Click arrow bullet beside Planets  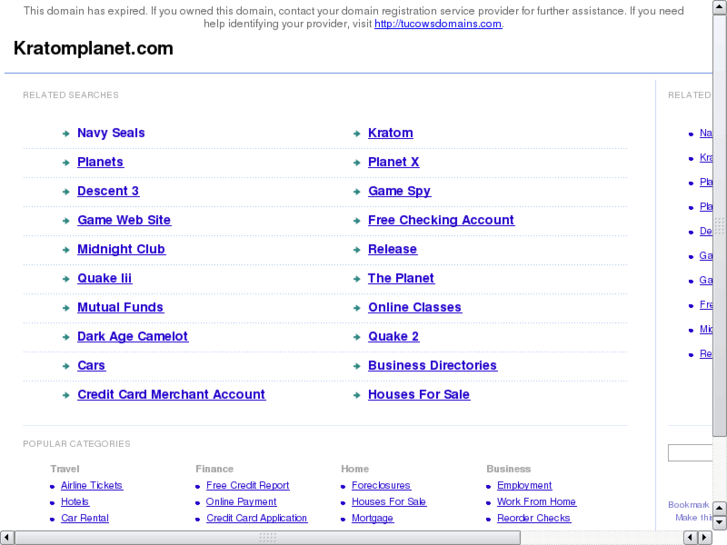click(66, 163)
